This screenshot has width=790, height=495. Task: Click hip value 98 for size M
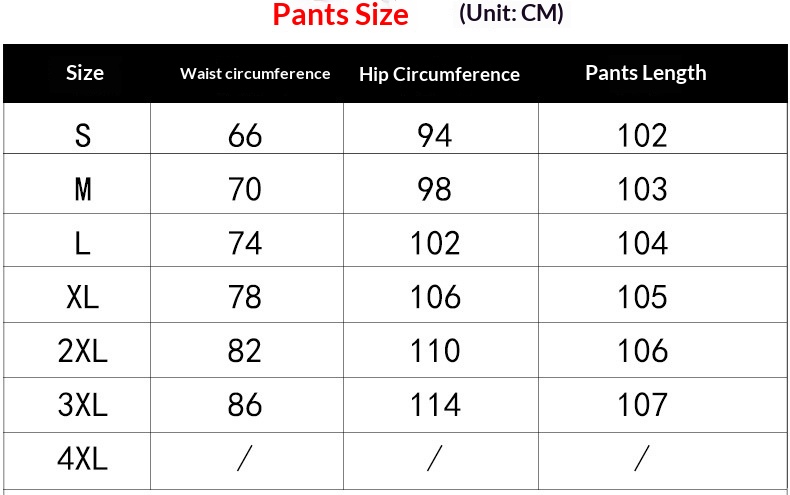(x=435, y=189)
